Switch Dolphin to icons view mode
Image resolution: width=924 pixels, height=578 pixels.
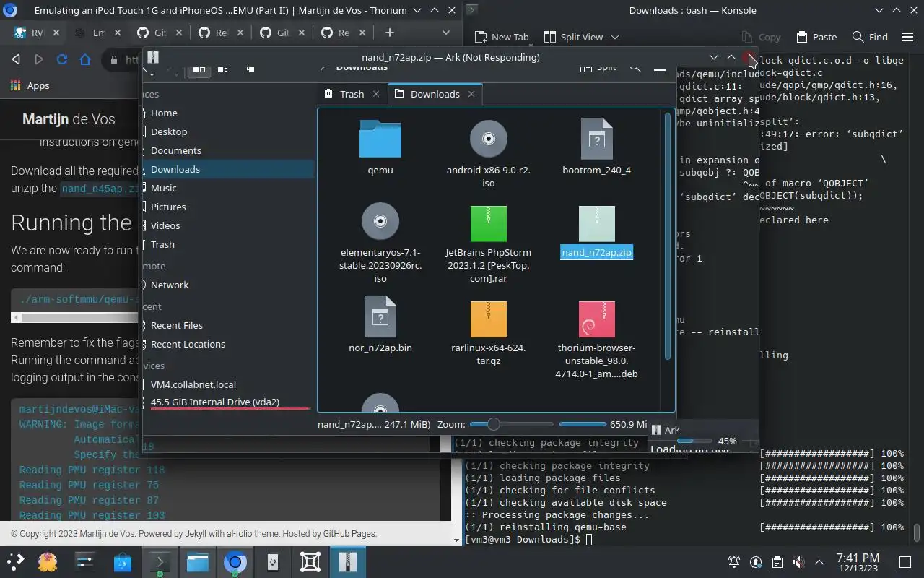(199, 69)
